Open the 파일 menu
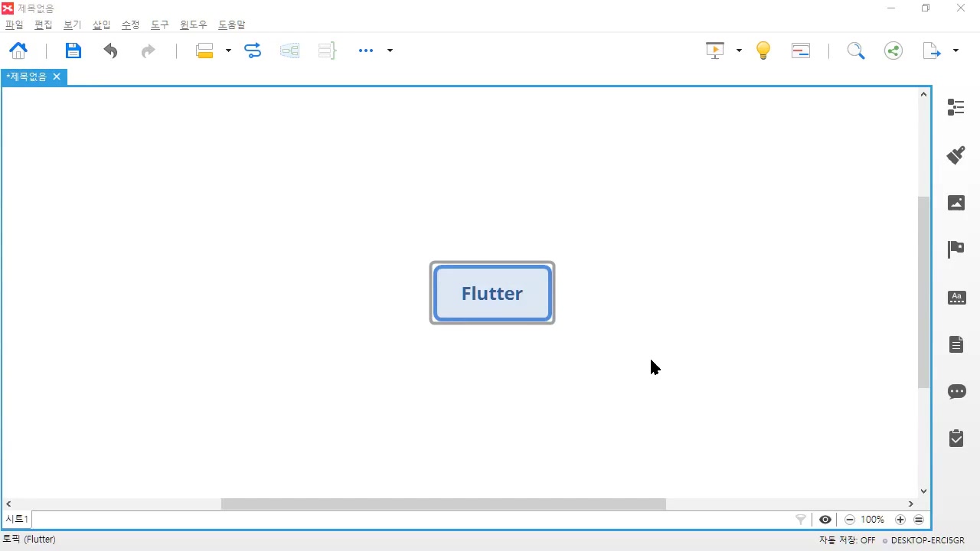Viewport: 980px width, 551px height. [14, 24]
